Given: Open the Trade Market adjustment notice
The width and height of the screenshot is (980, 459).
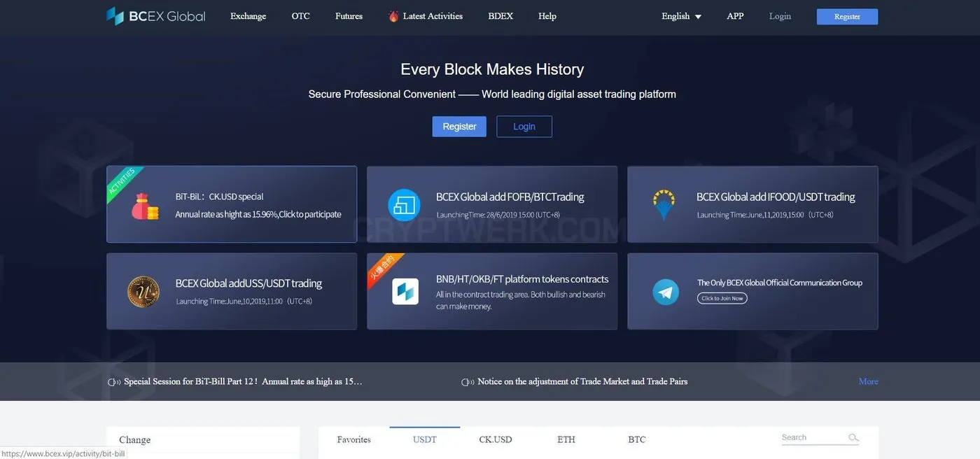Looking at the screenshot, I should [582, 382].
